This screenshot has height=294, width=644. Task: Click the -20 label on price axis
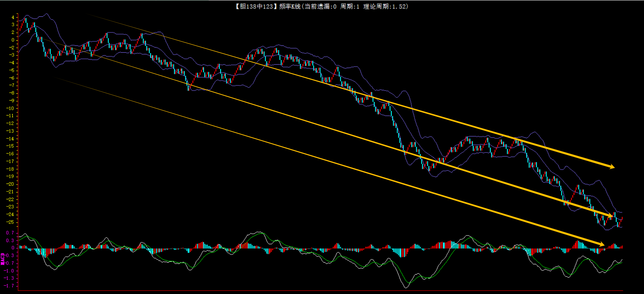point(10,184)
